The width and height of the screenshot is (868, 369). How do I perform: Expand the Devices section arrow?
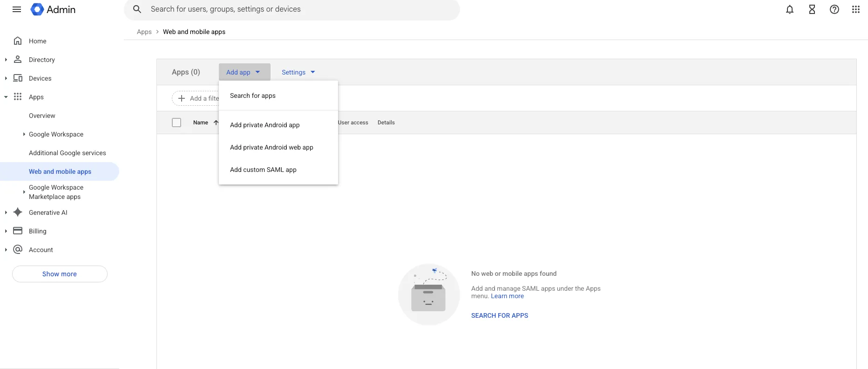(x=6, y=78)
